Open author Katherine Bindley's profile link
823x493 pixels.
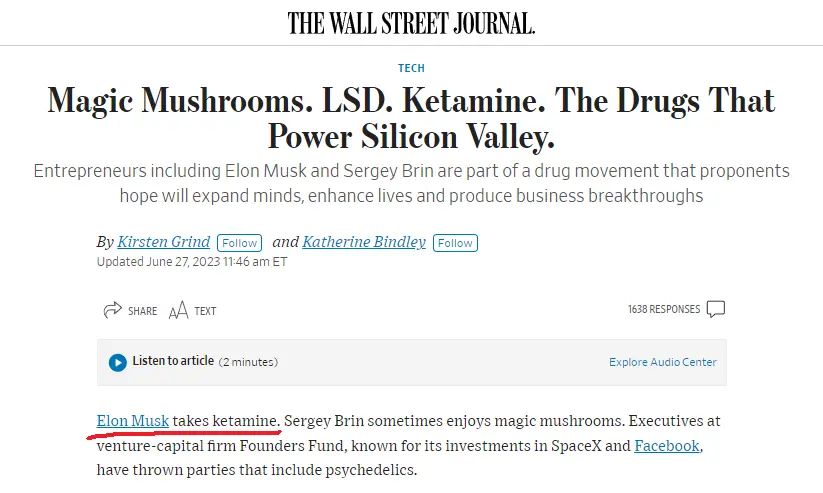point(364,242)
